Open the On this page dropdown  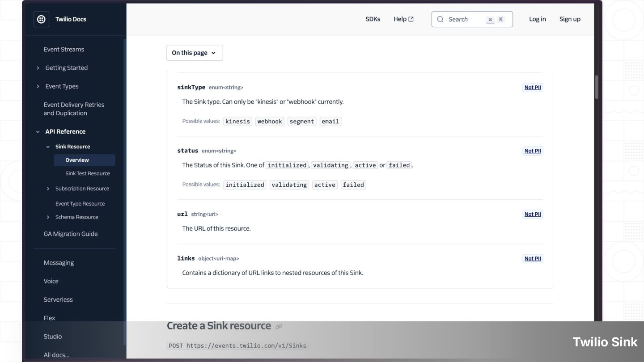195,53
